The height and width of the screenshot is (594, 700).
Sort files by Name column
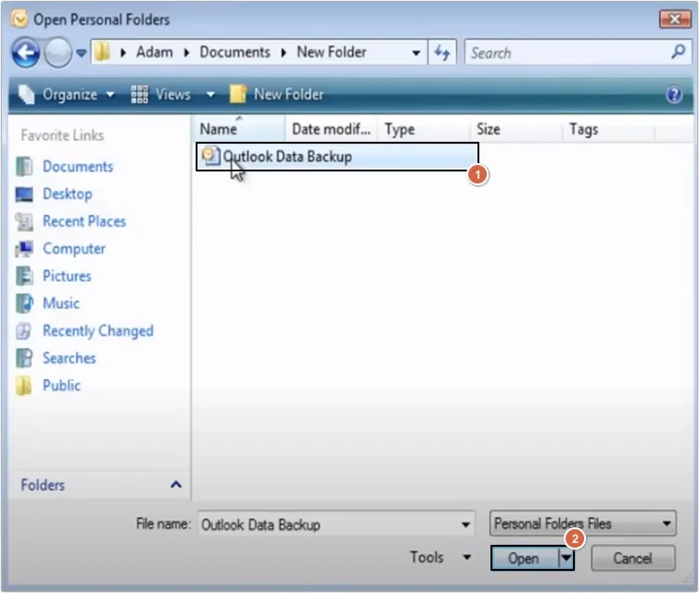point(239,130)
